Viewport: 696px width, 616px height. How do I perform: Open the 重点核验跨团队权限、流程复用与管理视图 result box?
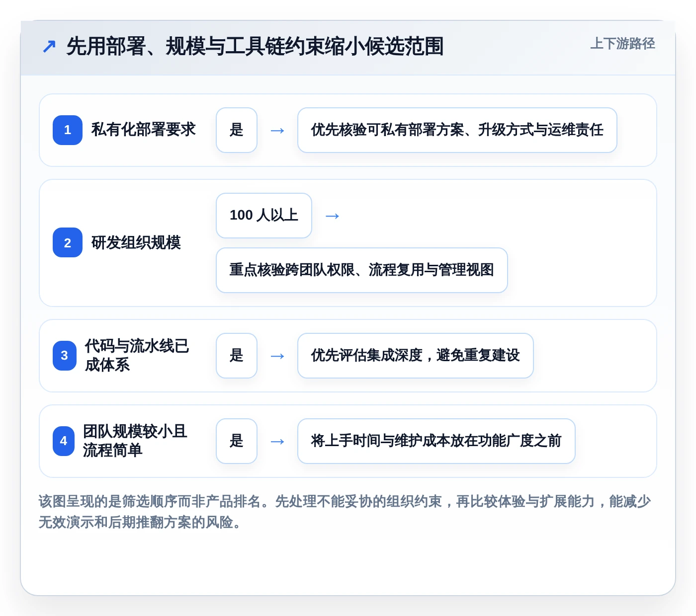[362, 270]
